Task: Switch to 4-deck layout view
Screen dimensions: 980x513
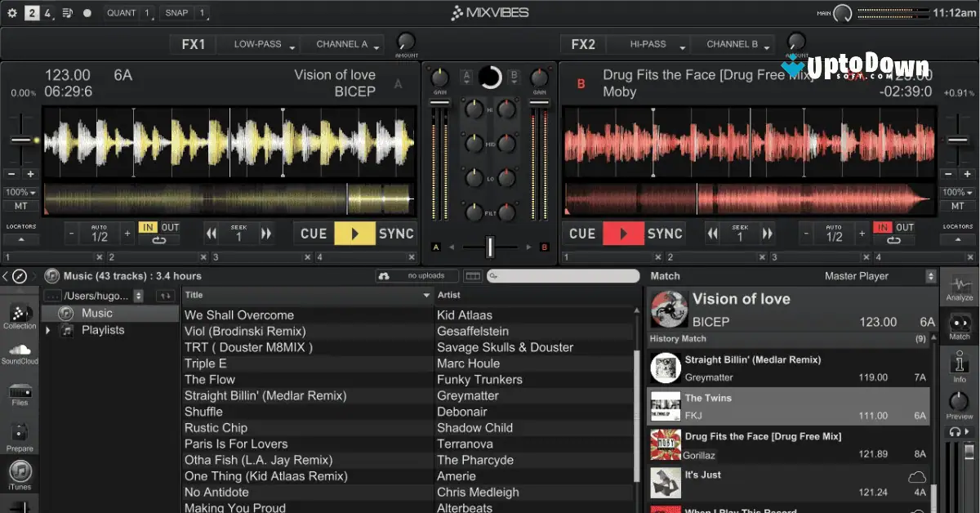Action: (47, 13)
